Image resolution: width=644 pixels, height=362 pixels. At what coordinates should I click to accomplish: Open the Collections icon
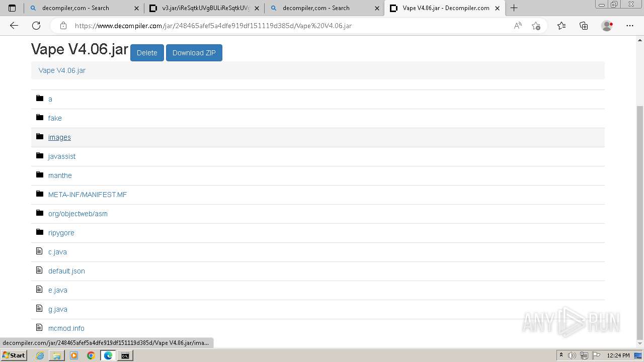coord(584,26)
